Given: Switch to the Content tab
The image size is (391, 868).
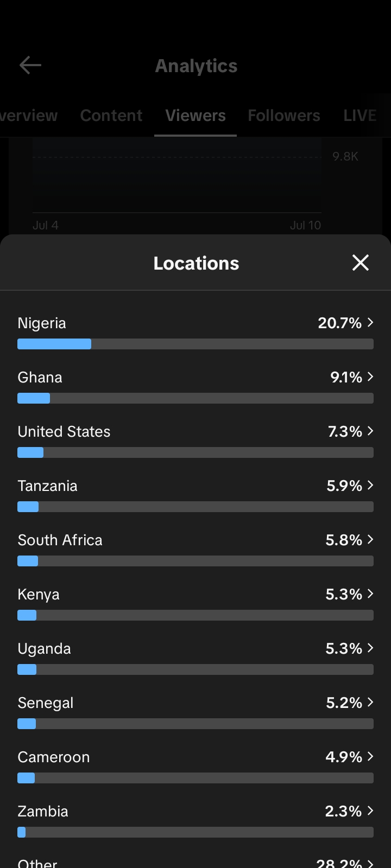Looking at the screenshot, I should [111, 116].
